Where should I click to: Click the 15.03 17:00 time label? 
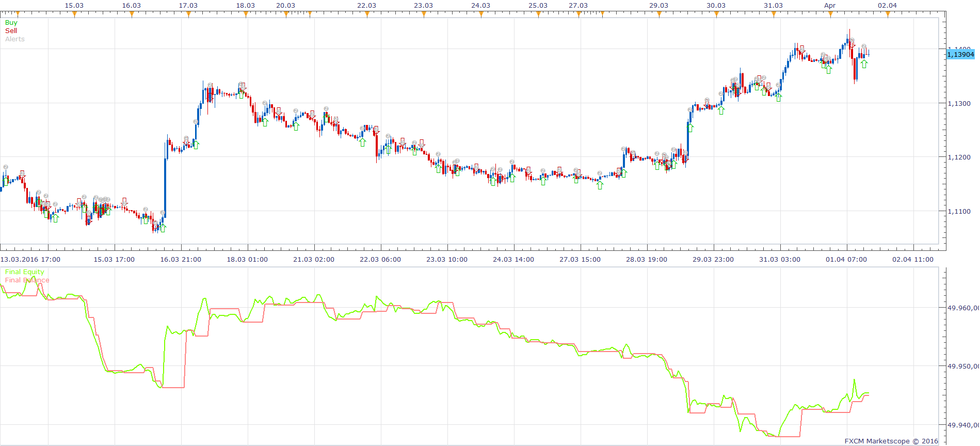114,260
